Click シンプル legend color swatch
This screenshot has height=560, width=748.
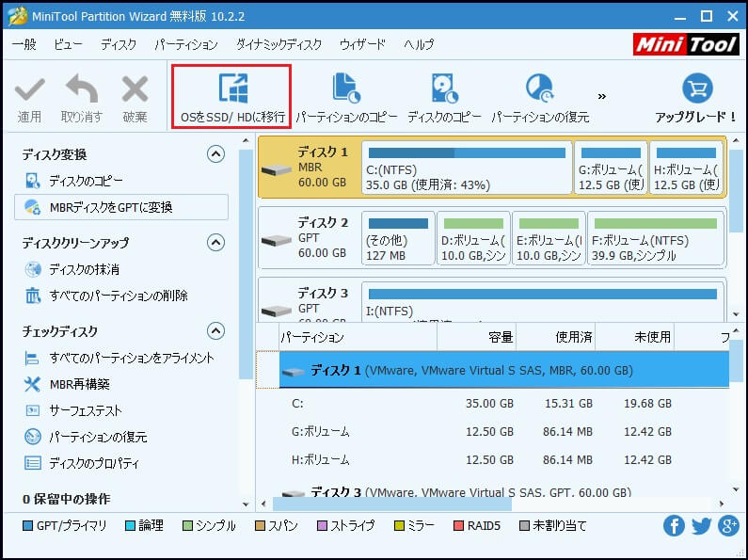(187, 526)
